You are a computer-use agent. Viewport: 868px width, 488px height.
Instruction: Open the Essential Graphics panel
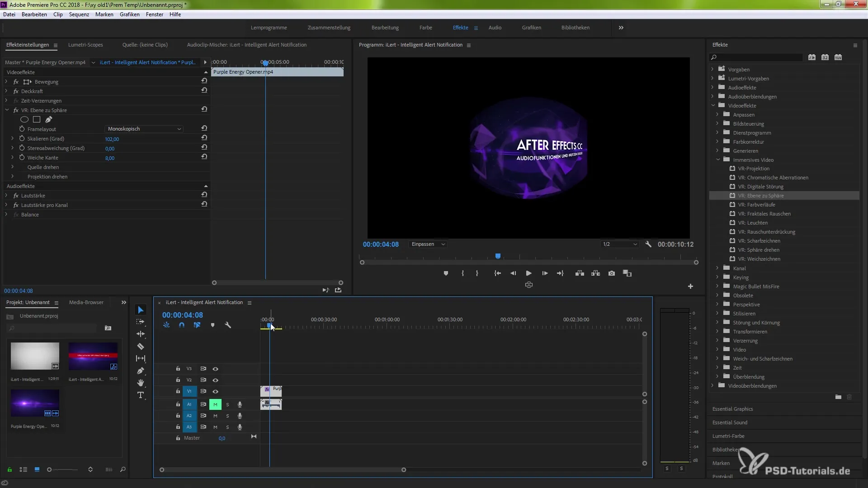733,409
